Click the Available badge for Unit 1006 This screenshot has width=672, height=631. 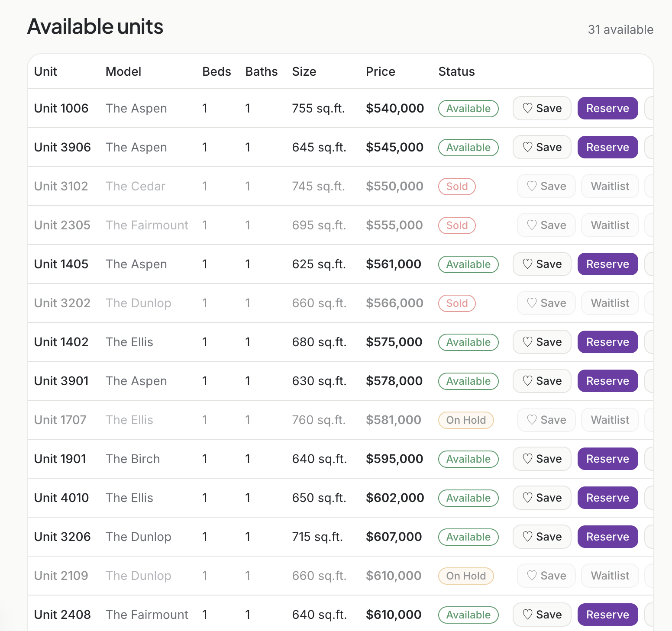tap(468, 109)
